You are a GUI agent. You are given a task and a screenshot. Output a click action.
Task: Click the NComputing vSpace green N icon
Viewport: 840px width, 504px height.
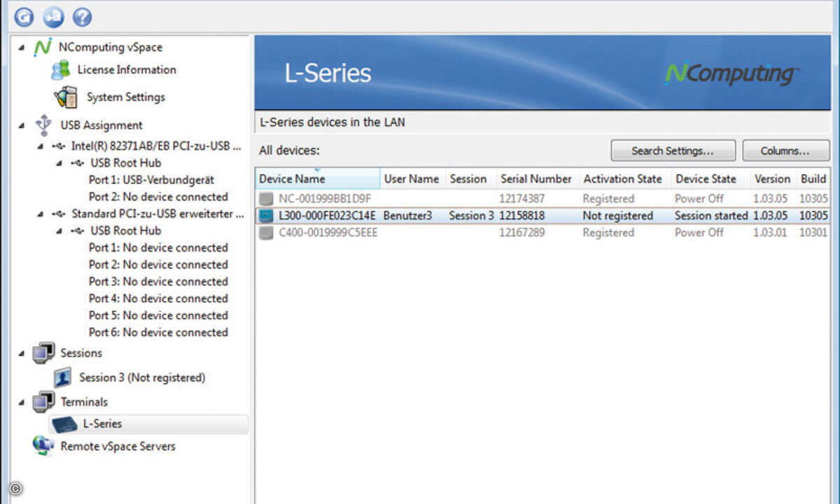click(x=43, y=48)
